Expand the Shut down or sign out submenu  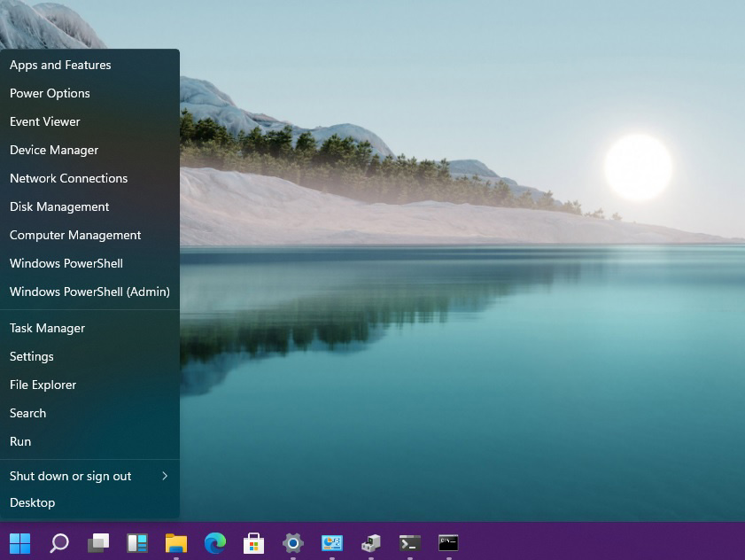70,476
